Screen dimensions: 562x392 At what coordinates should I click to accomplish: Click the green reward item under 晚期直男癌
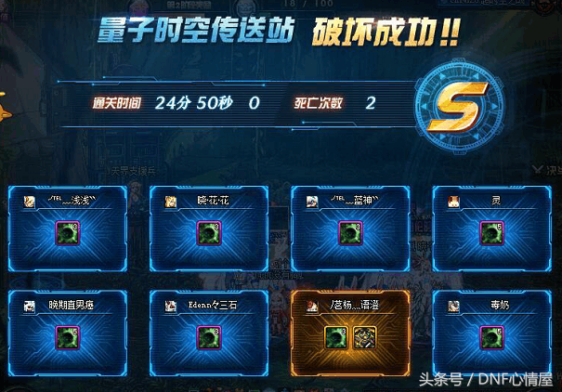point(68,337)
